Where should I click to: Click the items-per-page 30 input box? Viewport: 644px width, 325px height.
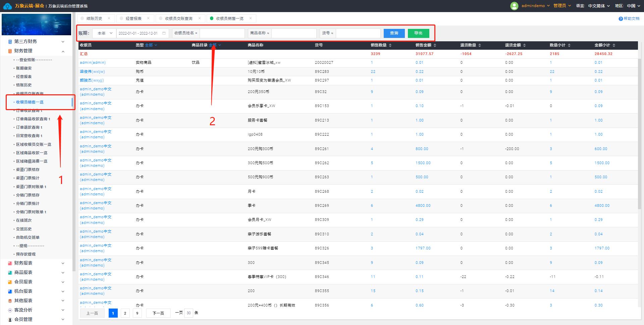tap(189, 313)
